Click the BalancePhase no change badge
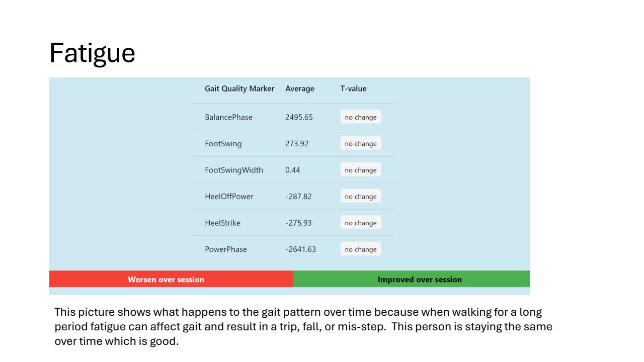 [360, 117]
